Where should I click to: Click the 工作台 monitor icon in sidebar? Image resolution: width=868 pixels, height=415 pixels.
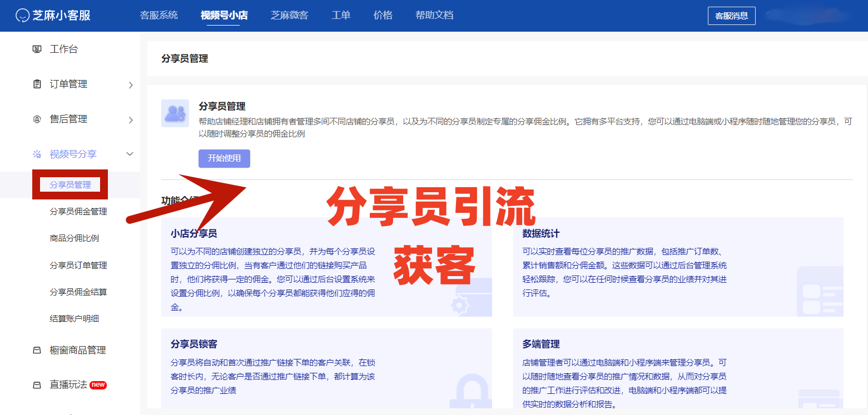point(37,49)
